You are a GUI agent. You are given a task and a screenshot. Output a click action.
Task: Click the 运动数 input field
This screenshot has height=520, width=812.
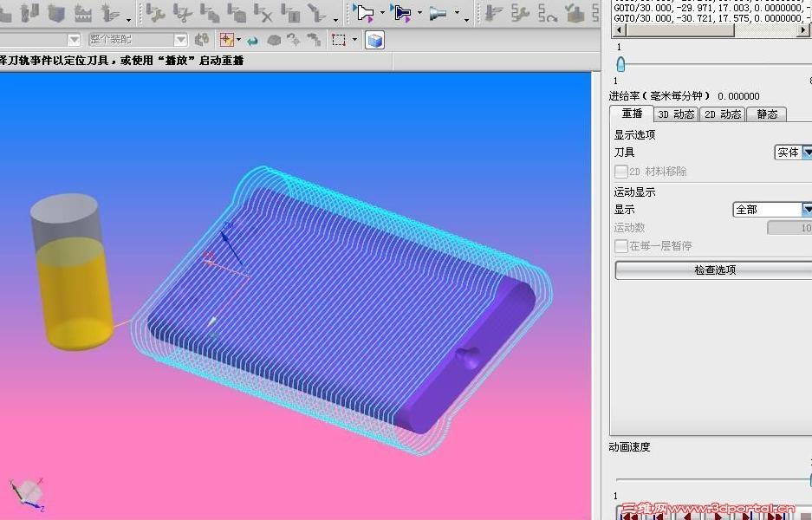789,228
